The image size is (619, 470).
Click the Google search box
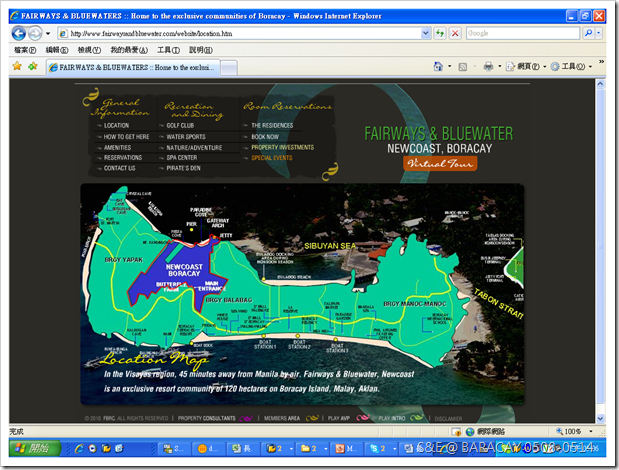click(x=523, y=34)
